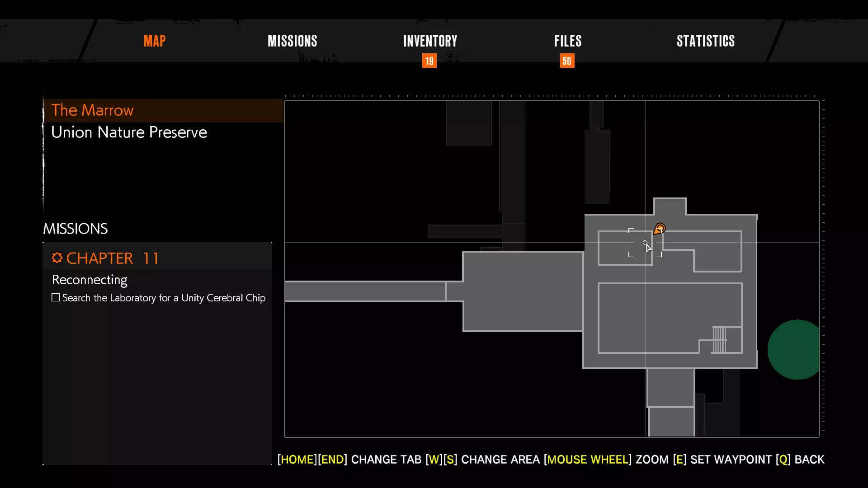Click the Chapter 11 gear icon

tap(57, 258)
